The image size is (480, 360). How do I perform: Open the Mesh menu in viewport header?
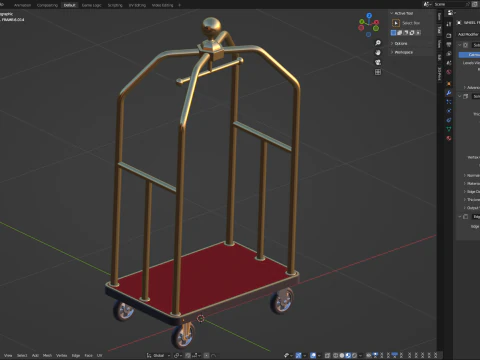point(47,356)
